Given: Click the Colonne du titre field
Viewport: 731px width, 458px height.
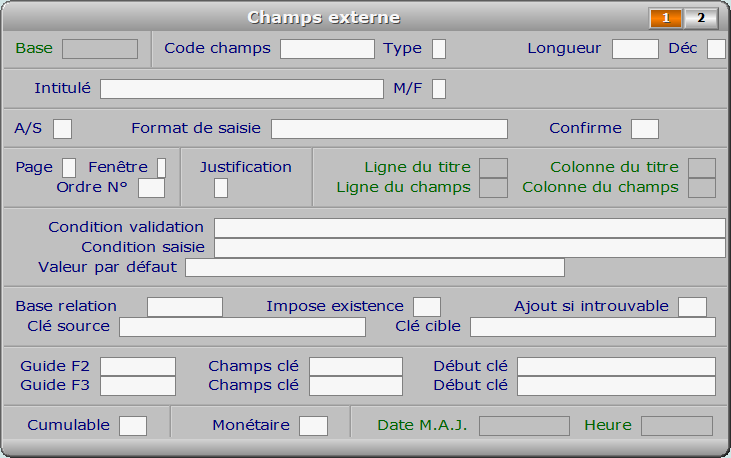Looking at the screenshot, I should [702, 168].
